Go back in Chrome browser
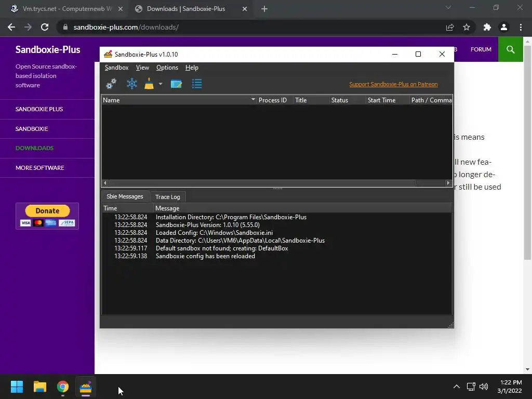The width and height of the screenshot is (532, 399). [11, 27]
